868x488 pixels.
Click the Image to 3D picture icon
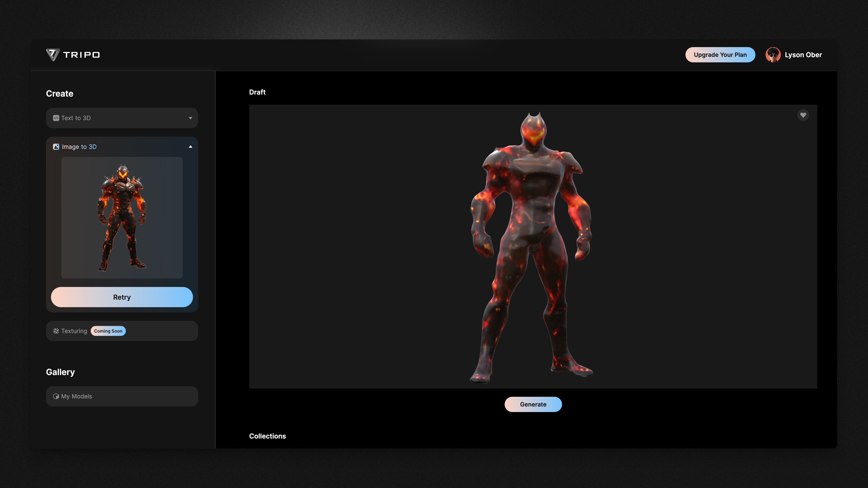56,147
